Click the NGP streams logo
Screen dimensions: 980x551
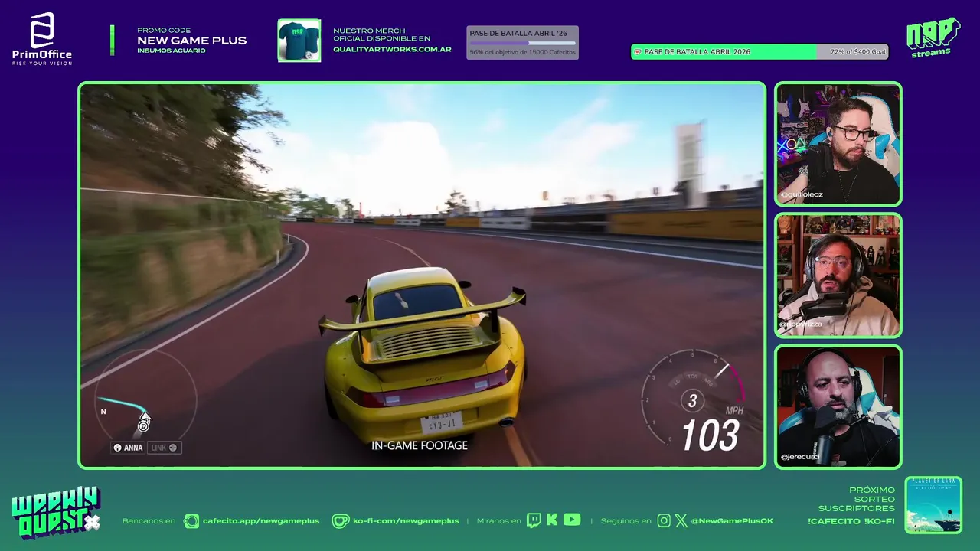click(x=933, y=37)
